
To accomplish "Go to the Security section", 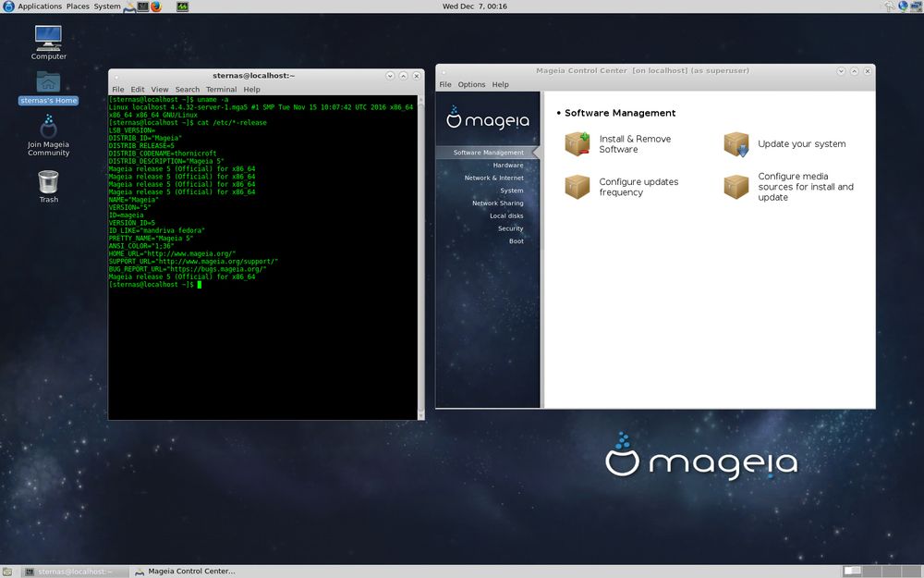I will point(510,228).
